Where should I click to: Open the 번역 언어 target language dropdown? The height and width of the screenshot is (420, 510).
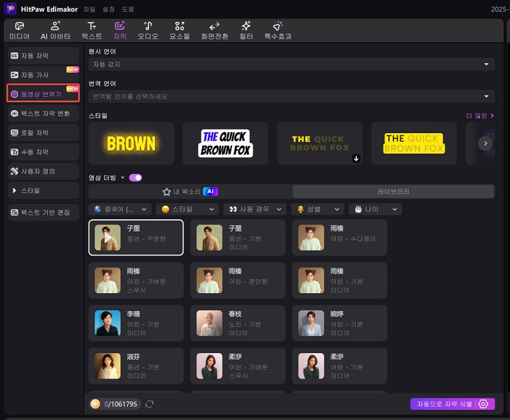coord(291,96)
